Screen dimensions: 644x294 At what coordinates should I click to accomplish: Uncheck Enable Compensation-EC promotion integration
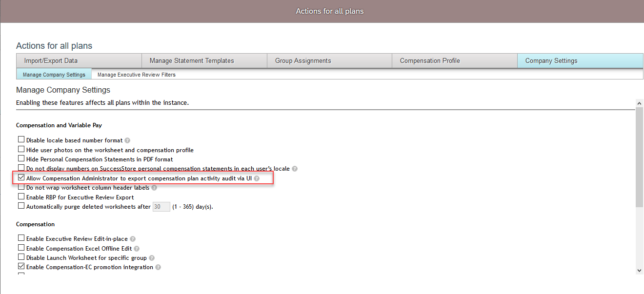[21, 266]
